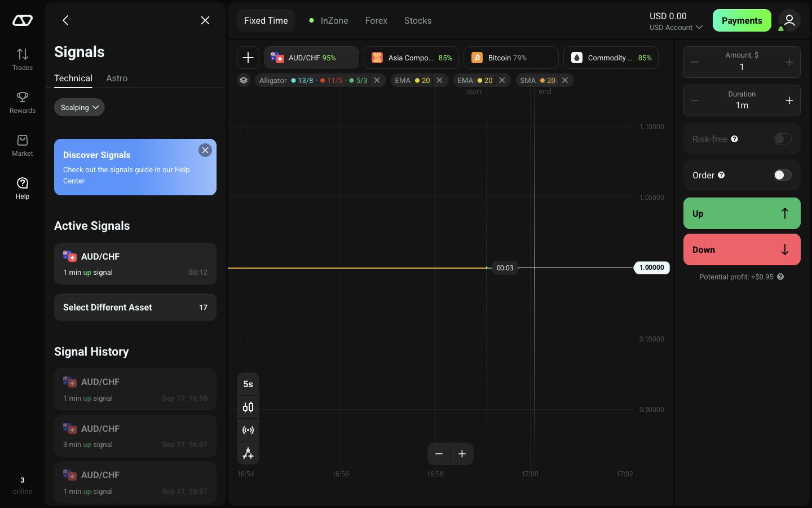Viewport: 812px width, 508px height.
Task: Expand the Scalping dropdown
Action: 80,107
